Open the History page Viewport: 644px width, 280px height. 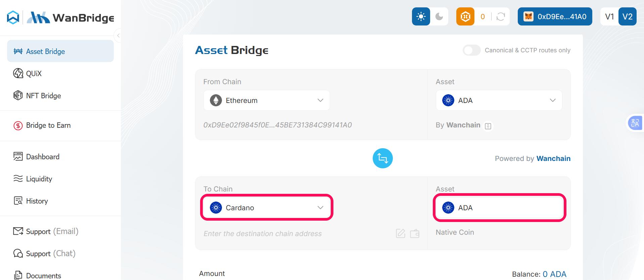coord(37,201)
